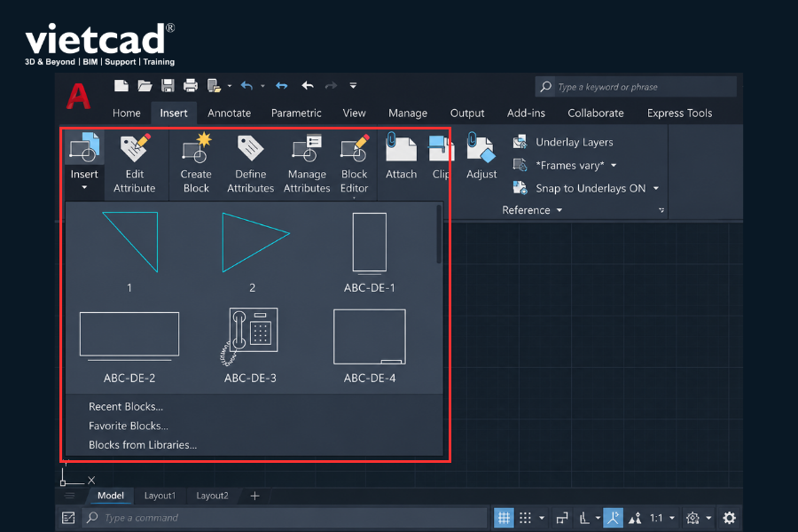Open command history icon beside command line

coord(68,518)
